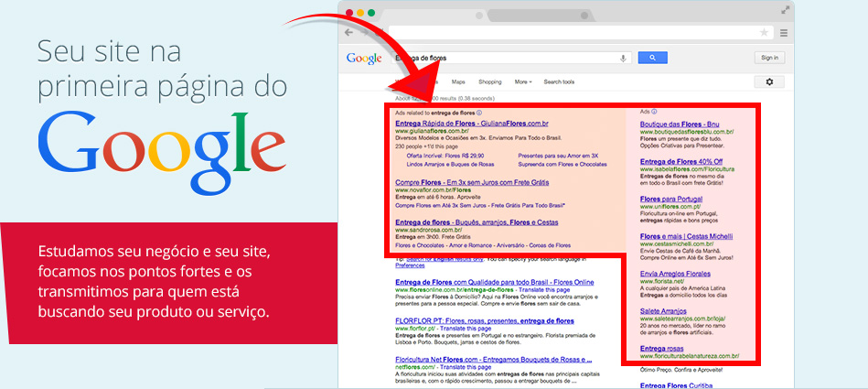Expand the More dropdown

coord(523,82)
